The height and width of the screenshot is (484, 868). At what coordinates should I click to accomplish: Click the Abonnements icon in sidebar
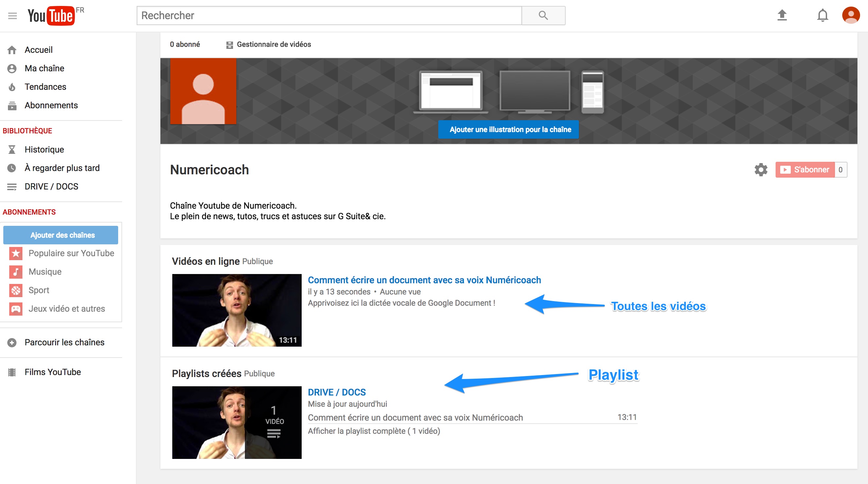pos(12,106)
